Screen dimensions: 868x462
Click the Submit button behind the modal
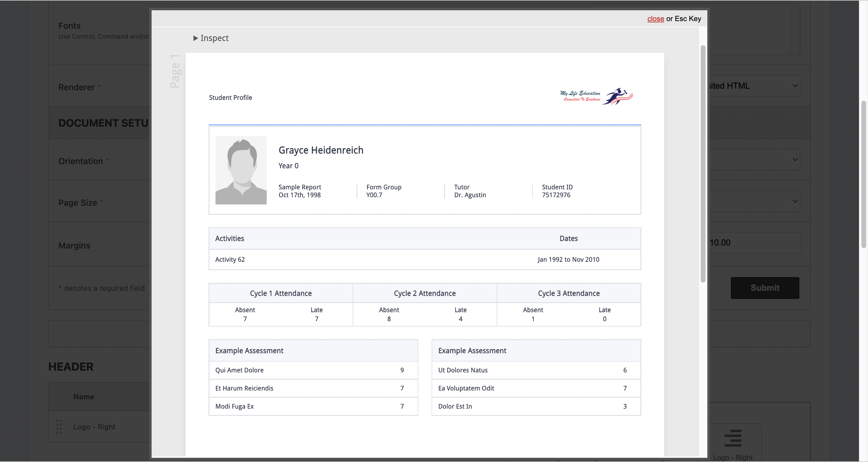[x=765, y=288]
